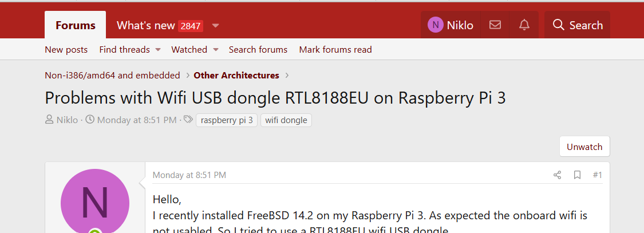Expand the What's new dropdown arrow

tap(216, 26)
